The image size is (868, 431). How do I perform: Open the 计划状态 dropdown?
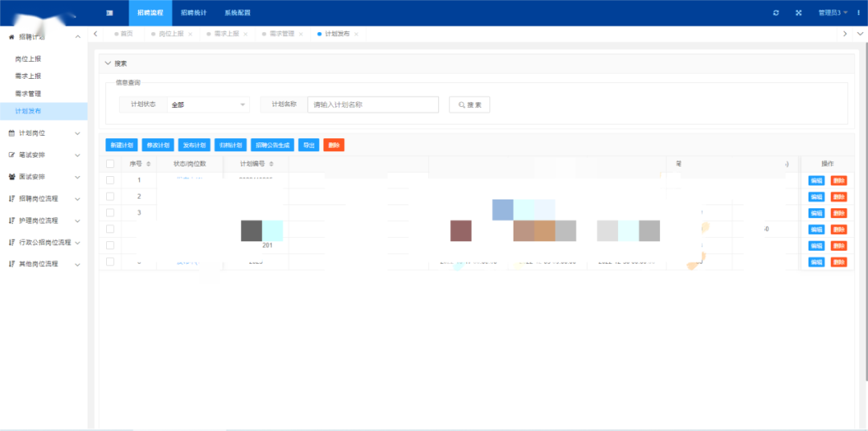(208, 105)
